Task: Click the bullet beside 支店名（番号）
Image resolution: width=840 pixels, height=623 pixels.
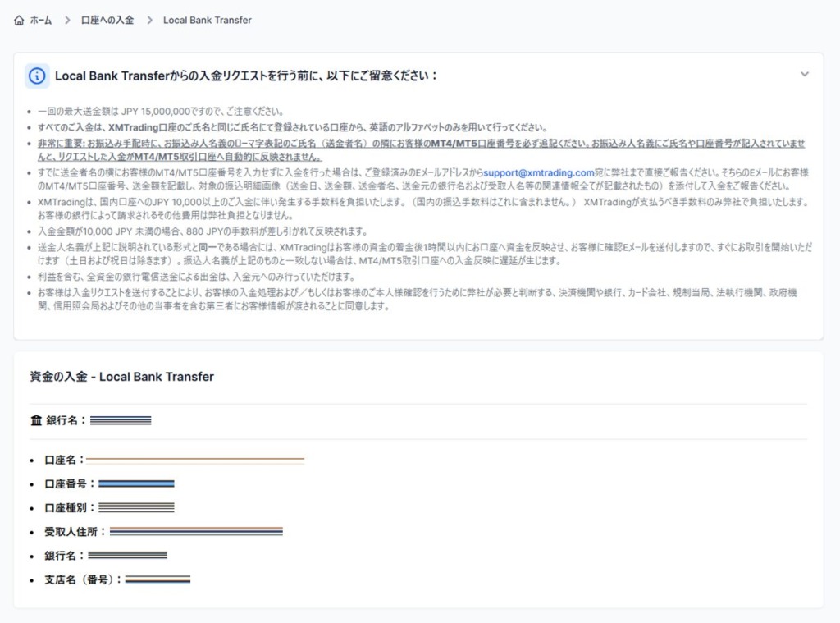Action: (x=32, y=579)
